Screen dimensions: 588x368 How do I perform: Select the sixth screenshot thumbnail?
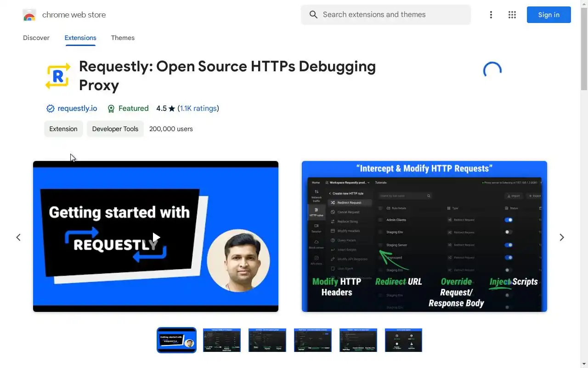(403, 340)
